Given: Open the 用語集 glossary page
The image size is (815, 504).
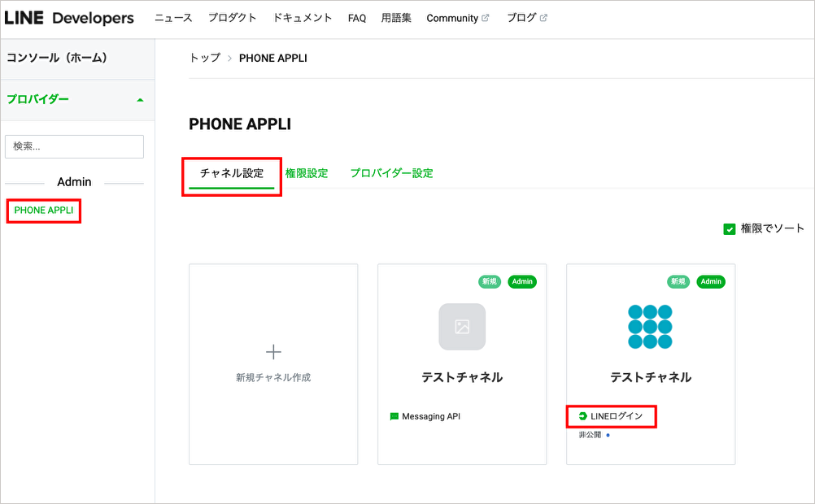Looking at the screenshot, I should pos(396,18).
